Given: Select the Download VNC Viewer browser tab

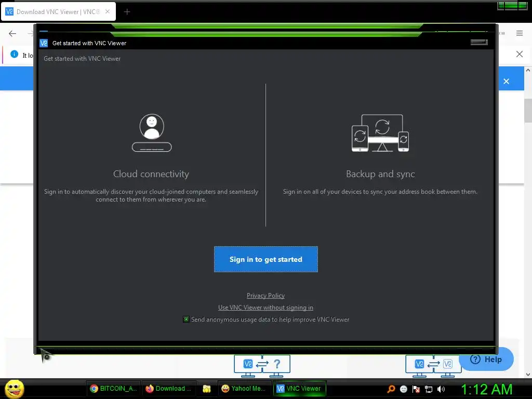Looking at the screenshot, I should pos(58,12).
